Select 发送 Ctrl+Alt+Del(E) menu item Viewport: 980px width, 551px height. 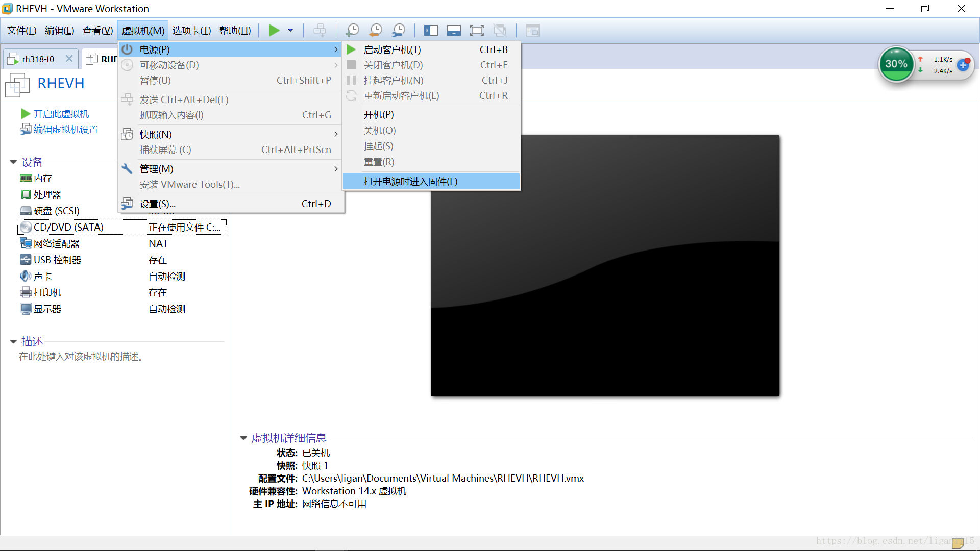231,99
